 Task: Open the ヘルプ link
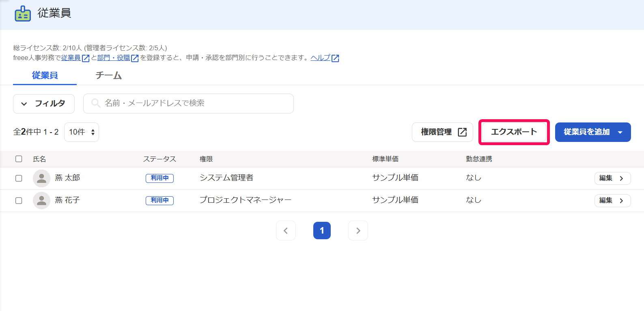click(x=321, y=58)
